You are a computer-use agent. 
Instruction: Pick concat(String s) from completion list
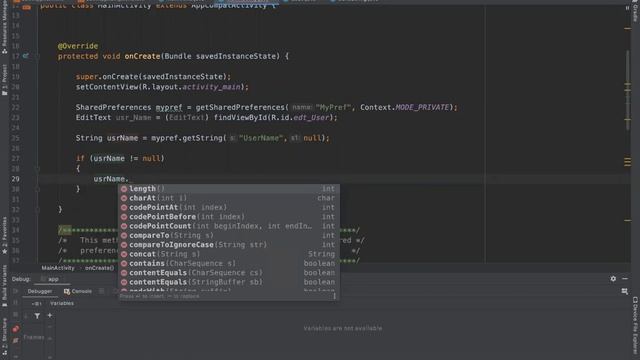coord(229,254)
